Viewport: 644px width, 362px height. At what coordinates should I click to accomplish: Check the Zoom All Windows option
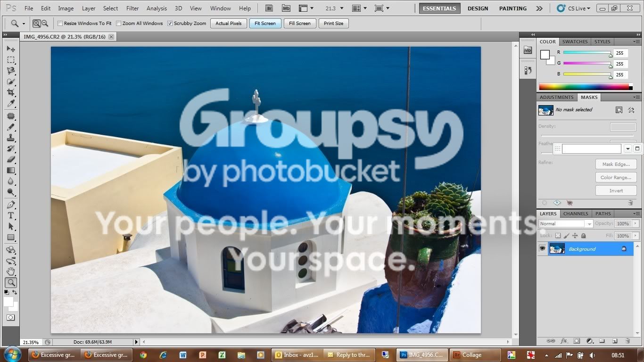(x=118, y=23)
